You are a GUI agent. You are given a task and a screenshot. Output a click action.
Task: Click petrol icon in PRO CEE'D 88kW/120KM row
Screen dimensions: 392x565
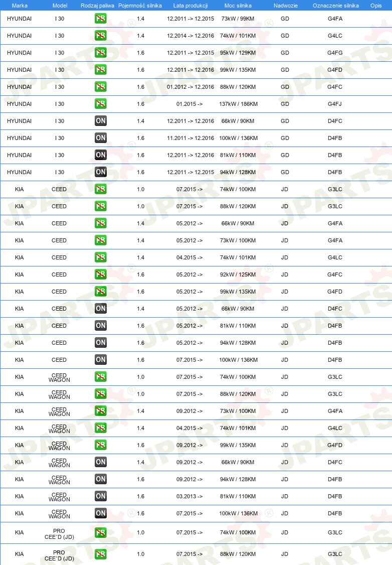100,554
